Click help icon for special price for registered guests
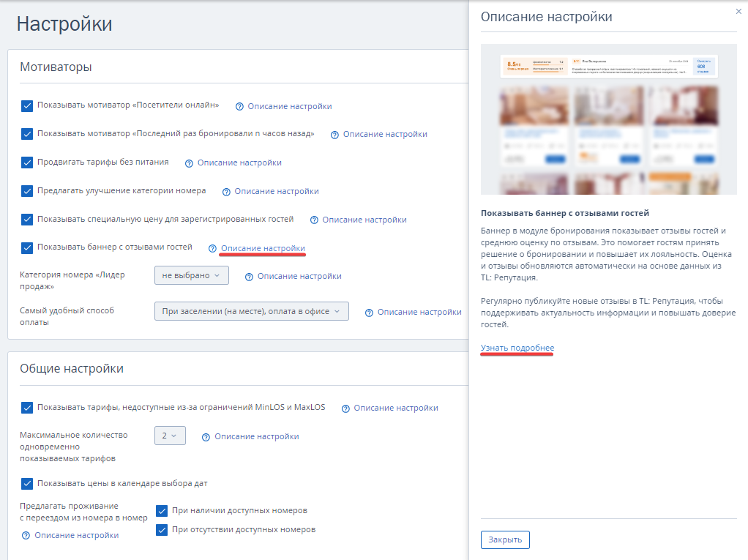This screenshot has height=560, width=748. click(314, 220)
